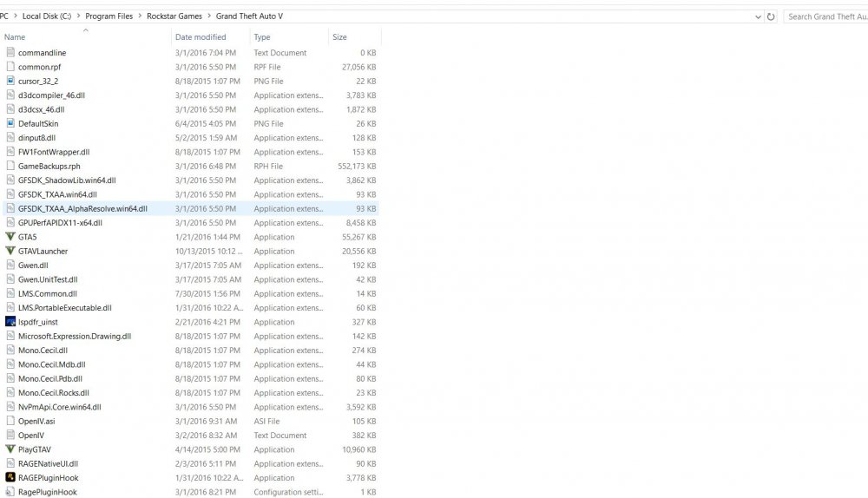Viewport: 868px width, 498px height.
Task: Expand chevron after Rockstar Games breadcrumb
Action: coord(208,16)
